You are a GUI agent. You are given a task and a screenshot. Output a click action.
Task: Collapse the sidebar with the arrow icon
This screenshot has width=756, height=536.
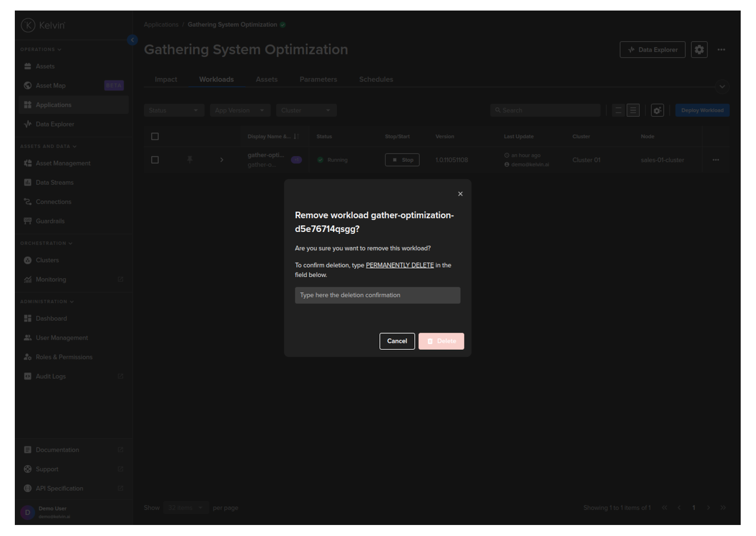point(133,40)
